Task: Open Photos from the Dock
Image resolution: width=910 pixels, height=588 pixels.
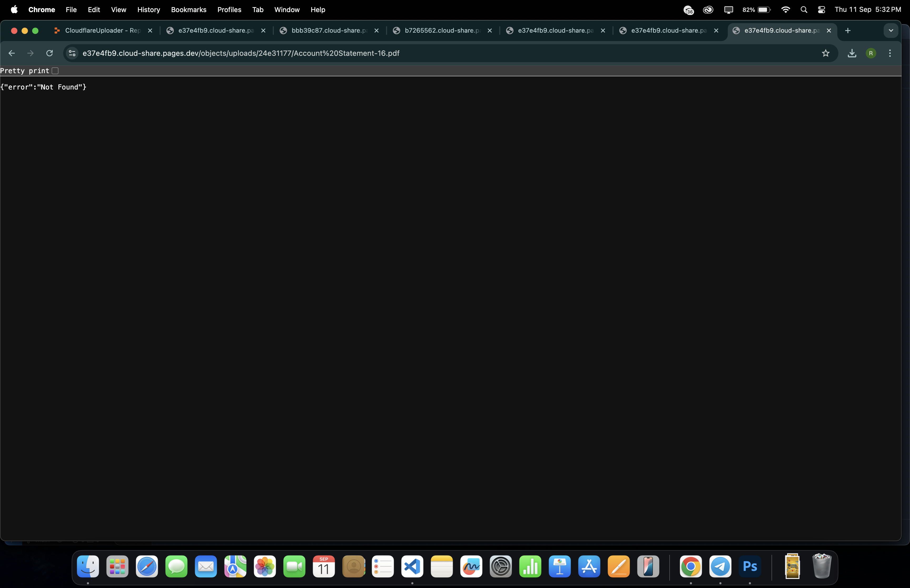Action: pyautogui.click(x=265, y=566)
